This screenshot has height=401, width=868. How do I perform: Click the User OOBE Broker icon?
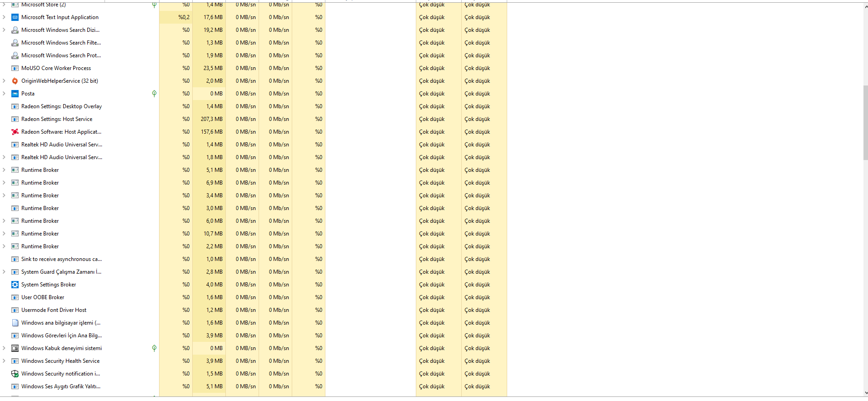coord(15,297)
